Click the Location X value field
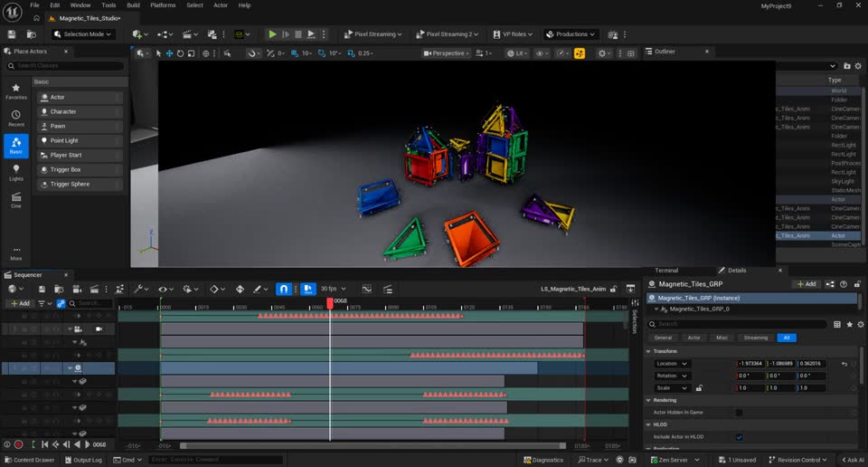Screen dimensions: 868x467 (x=750, y=364)
